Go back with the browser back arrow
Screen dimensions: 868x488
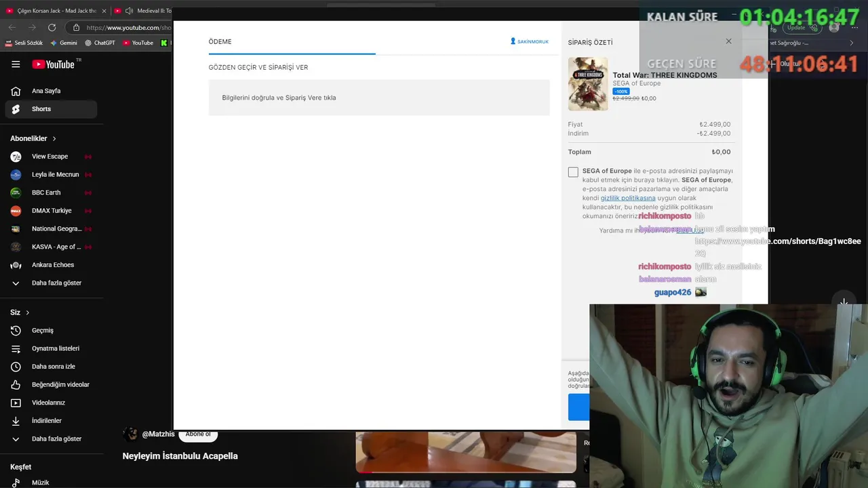(12, 27)
